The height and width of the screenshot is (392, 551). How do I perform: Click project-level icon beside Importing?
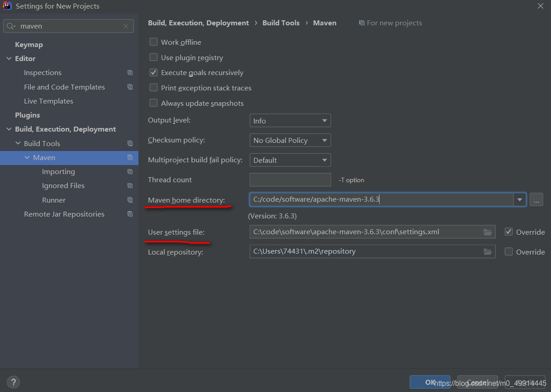pyautogui.click(x=130, y=172)
